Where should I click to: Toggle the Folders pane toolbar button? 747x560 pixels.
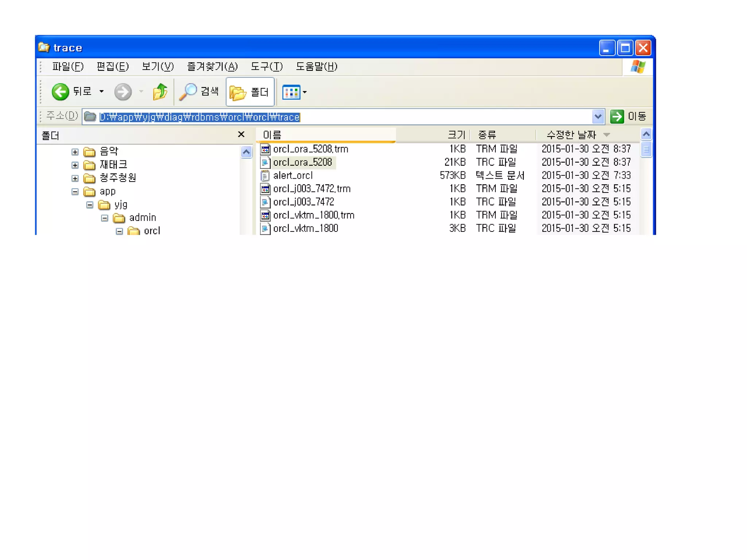point(250,92)
